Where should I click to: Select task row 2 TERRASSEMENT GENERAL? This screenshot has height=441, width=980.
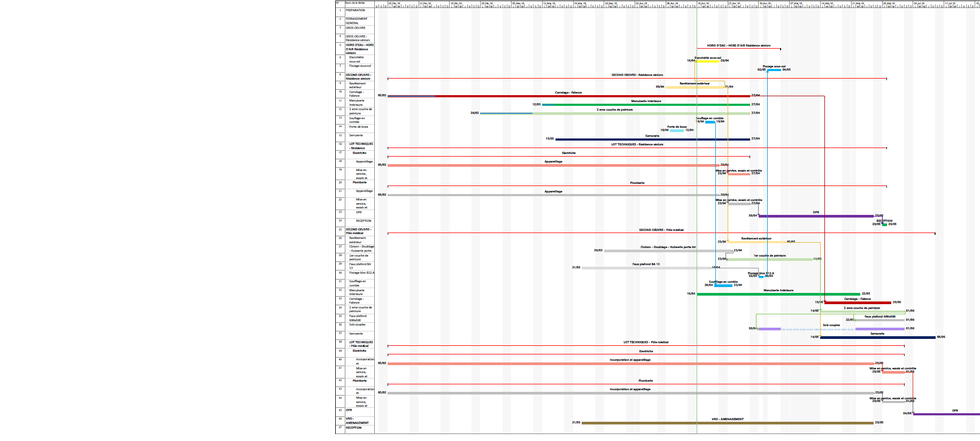point(355,21)
